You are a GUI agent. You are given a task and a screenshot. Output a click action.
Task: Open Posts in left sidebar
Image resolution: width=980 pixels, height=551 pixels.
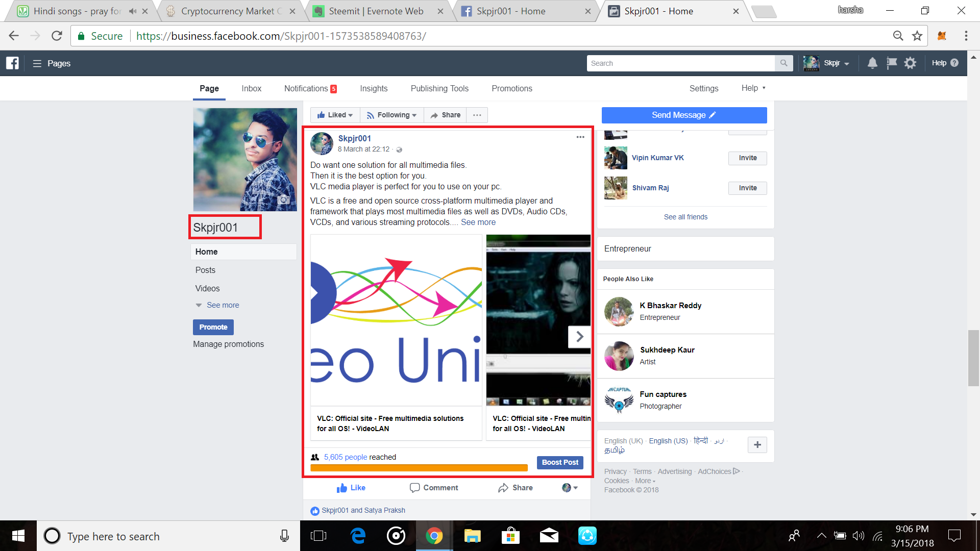tap(205, 270)
